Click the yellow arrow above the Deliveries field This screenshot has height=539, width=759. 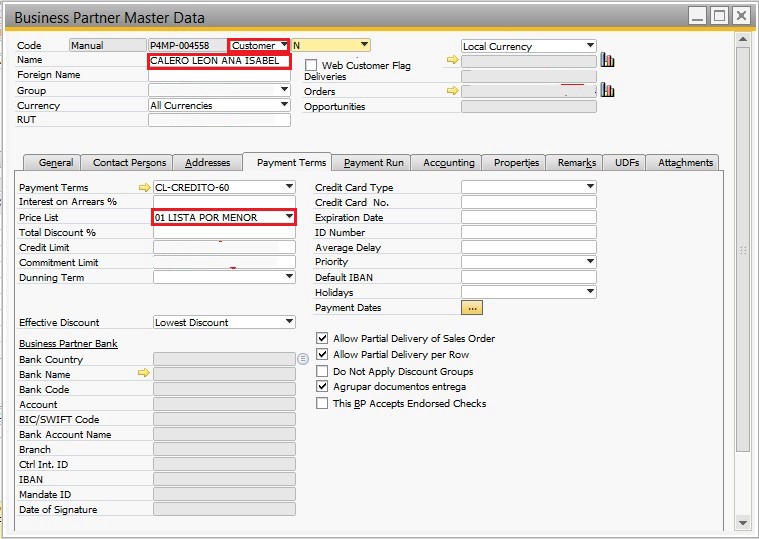(452, 61)
